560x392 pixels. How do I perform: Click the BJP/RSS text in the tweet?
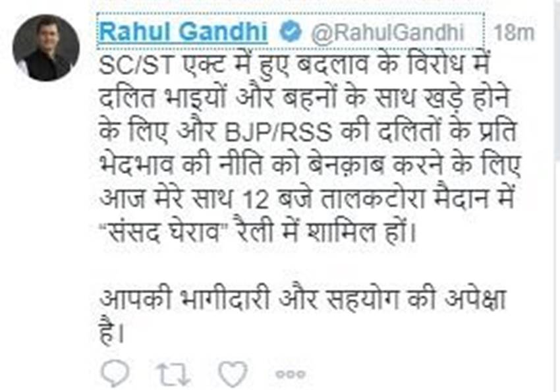(278, 132)
